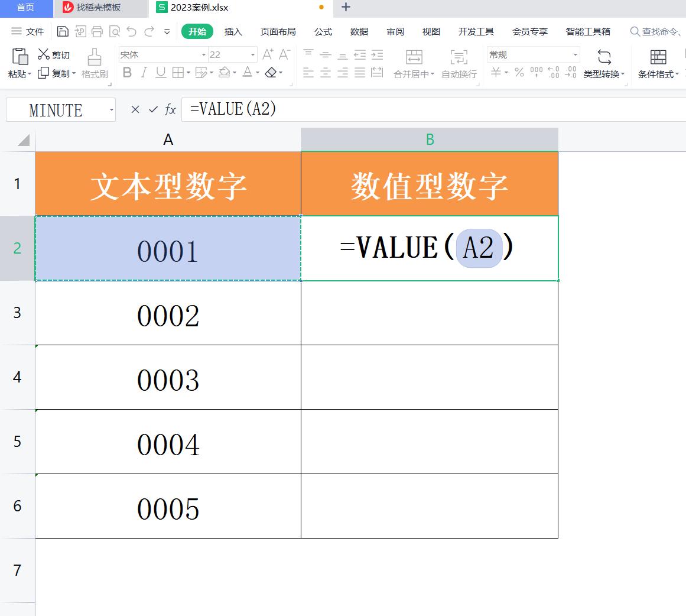The image size is (686, 616).
Task: Click the increase font size A+ icon
Action: point(268,54)
